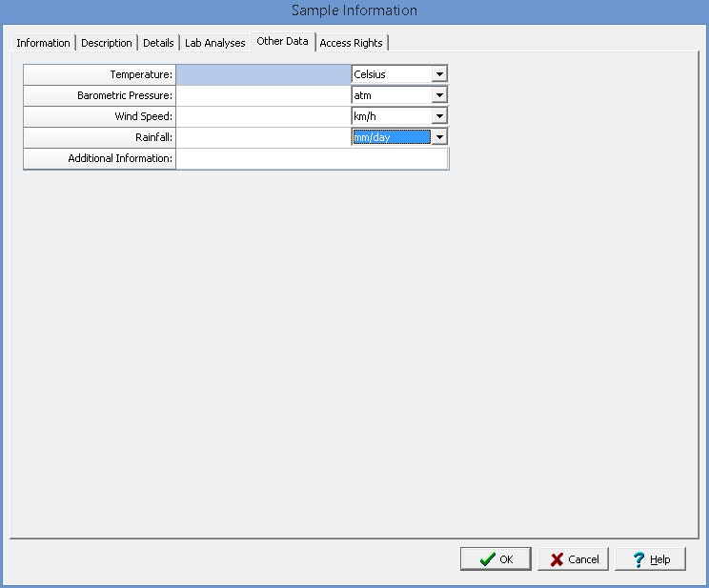This screenshot has width=709, height=588.
Task: Click into the Rainfall value field
Action: point(263,137)
